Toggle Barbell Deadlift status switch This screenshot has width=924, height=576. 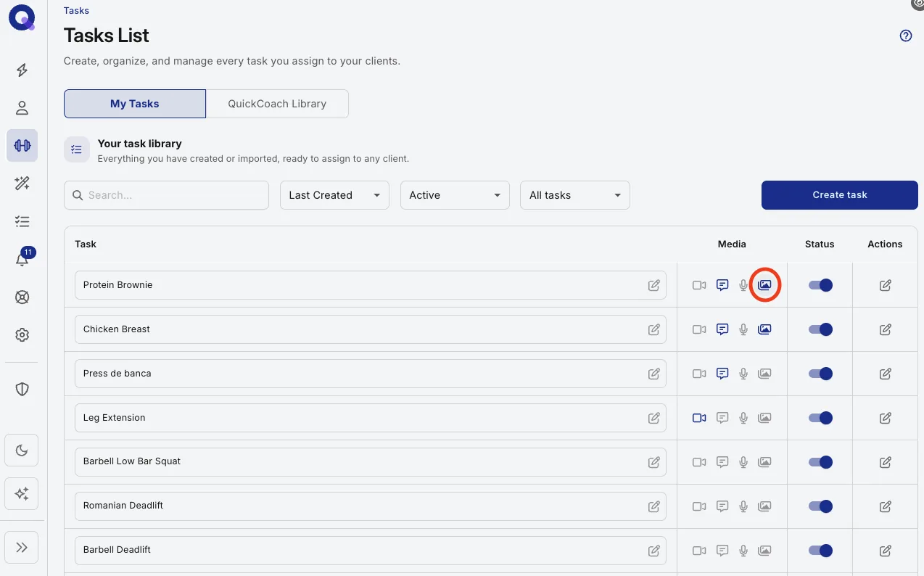click(x=820, y=551)
